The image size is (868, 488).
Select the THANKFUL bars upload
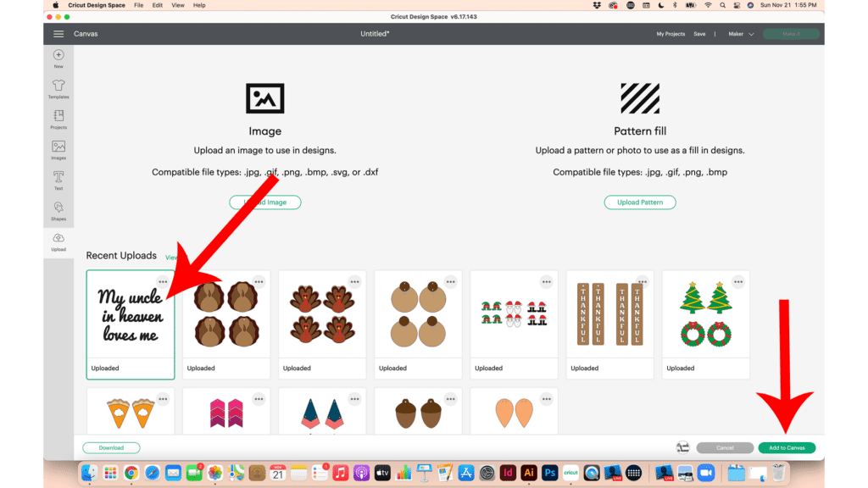(609, 324)
